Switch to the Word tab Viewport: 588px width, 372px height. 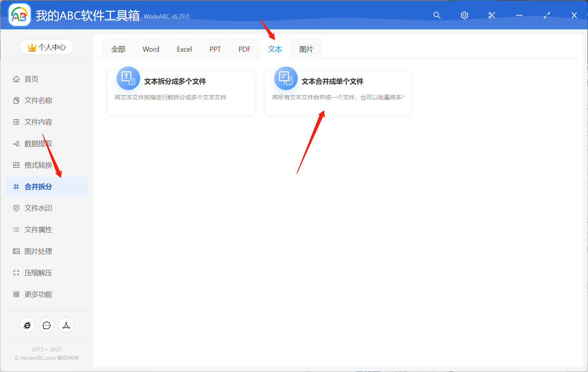click(151, 49)
